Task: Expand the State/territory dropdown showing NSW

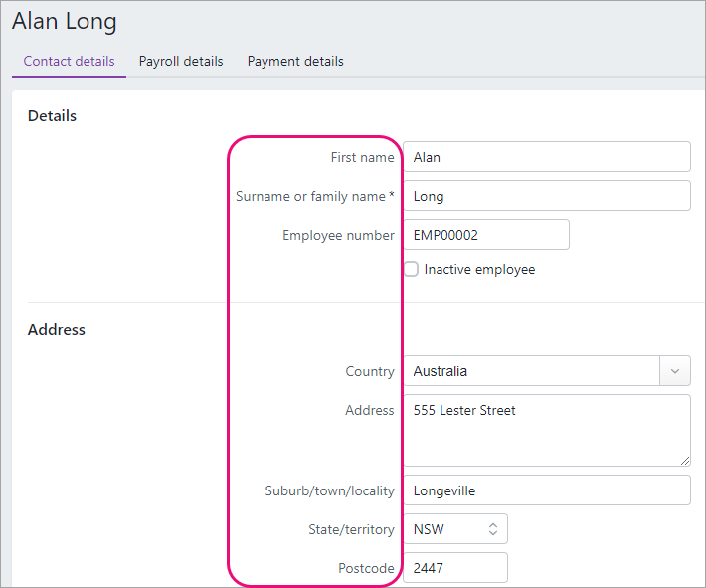Action: (454, 529)
